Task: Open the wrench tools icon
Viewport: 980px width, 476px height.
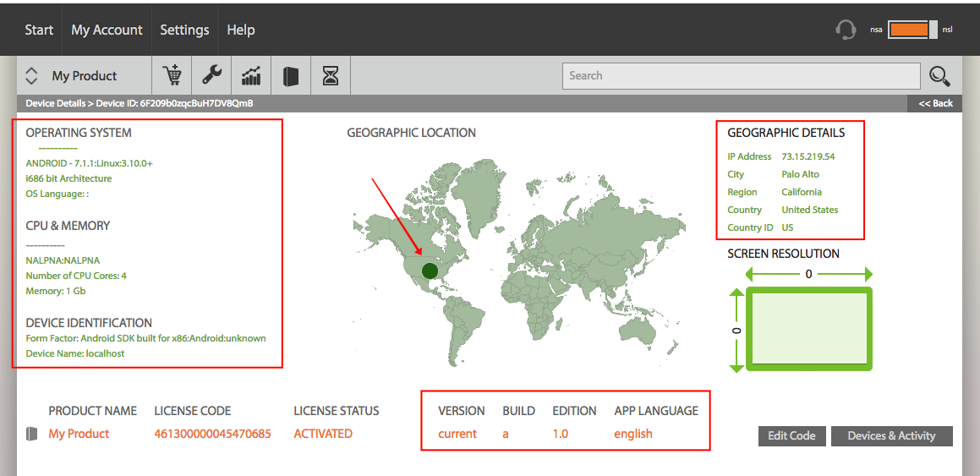Action: pyautogui.click(x=212, y=75)
